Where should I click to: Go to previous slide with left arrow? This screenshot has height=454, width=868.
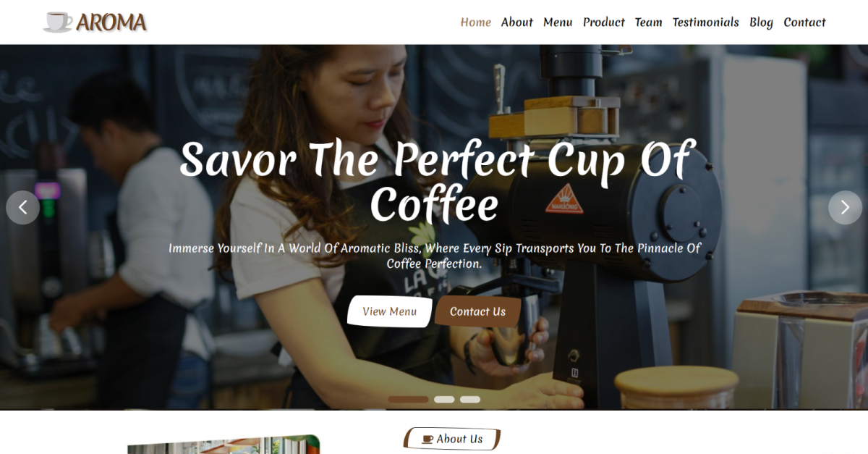coord(22,208)
